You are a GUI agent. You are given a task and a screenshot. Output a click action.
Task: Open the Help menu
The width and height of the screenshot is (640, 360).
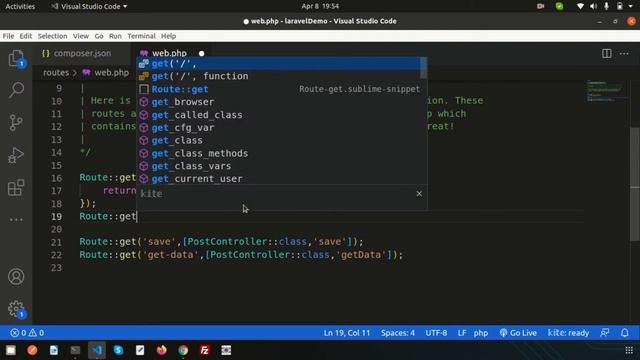[168, 36]
